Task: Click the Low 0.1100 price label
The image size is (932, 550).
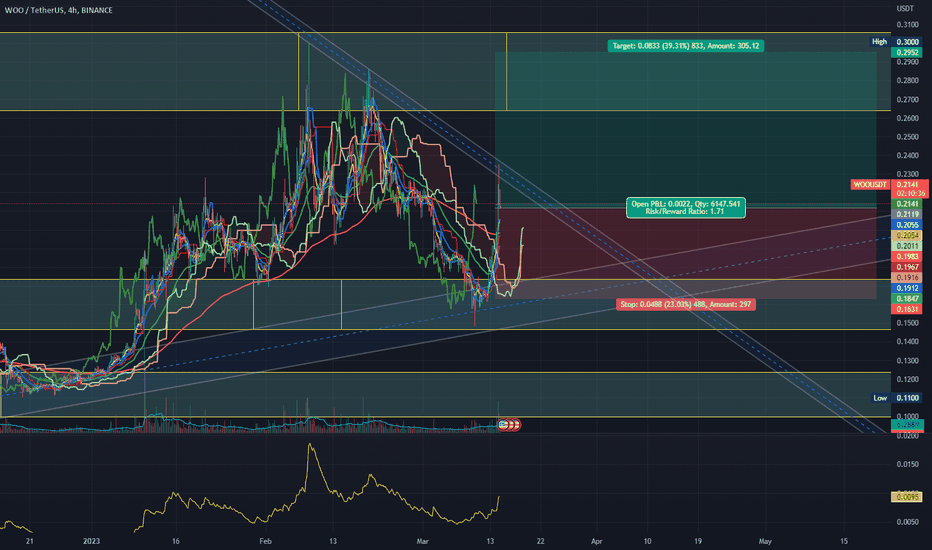Action: point(896,398)
